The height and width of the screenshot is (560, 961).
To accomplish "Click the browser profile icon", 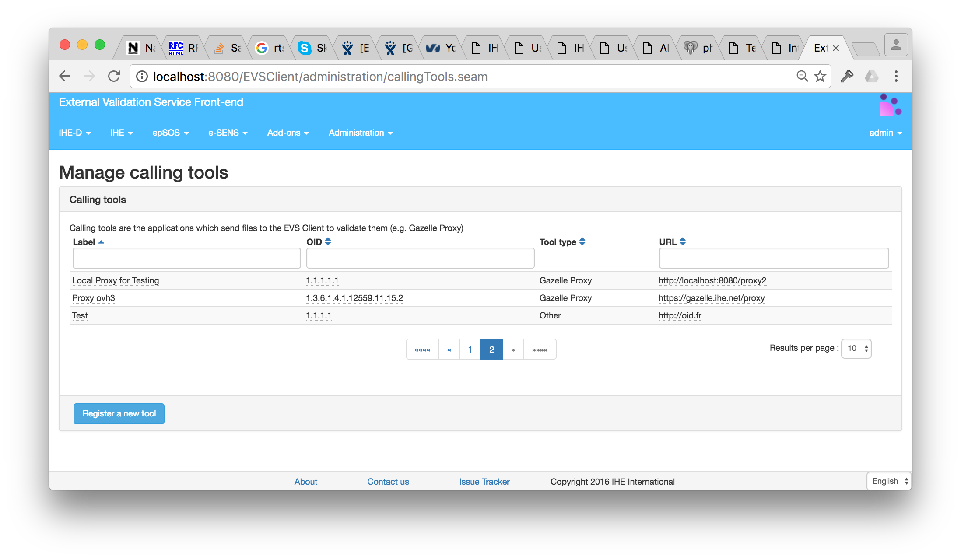I will [895, 44].
